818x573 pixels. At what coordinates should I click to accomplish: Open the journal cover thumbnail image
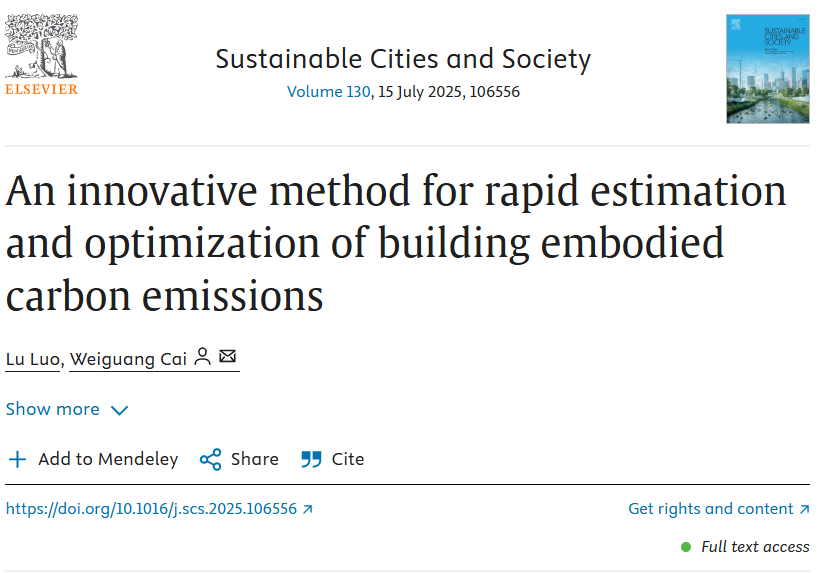[x=767, y=69]
